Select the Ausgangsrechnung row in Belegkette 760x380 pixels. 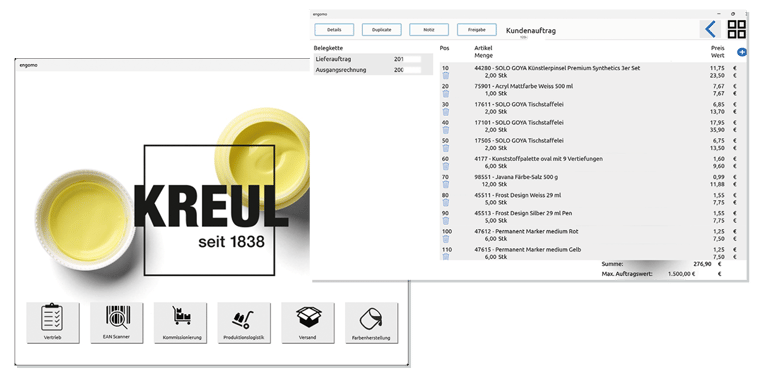[x=373, y=70]
